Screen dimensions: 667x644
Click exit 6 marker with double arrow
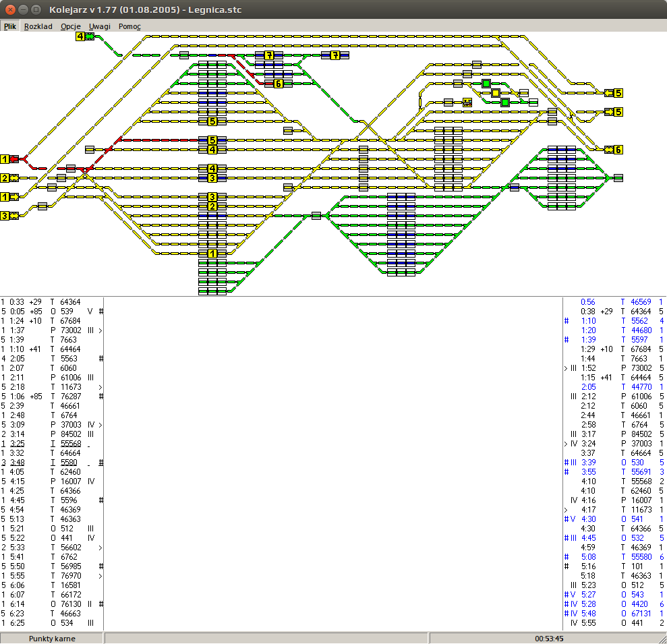pyautogui.click(x=614, y=150)
